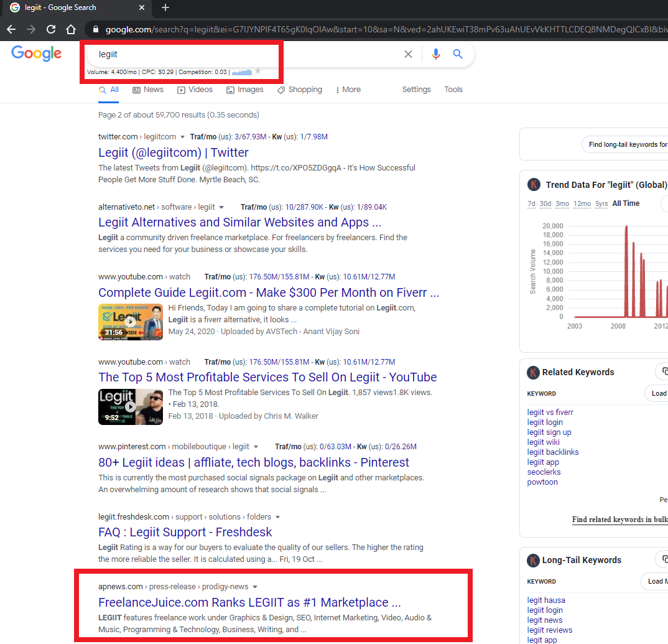Open long-tail keyword legiit reviews
This screenshot has height=644, width=668.
(550, 630)
